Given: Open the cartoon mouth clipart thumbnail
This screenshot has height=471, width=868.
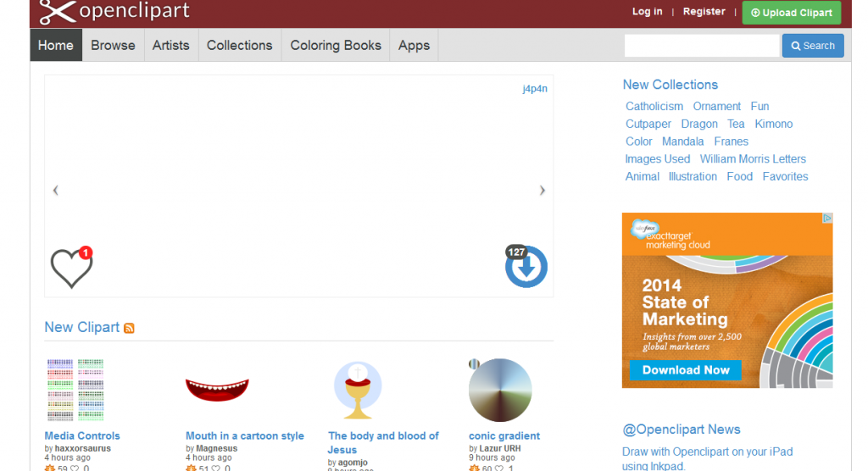Looking at the screenshot, I should click(x=218, y=390).
